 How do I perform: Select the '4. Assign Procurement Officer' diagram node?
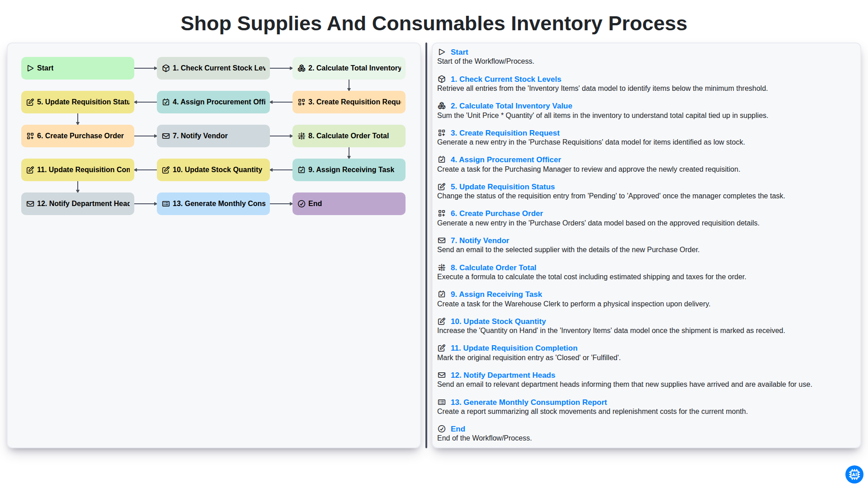pyautogui.click(x=213, y=102)
